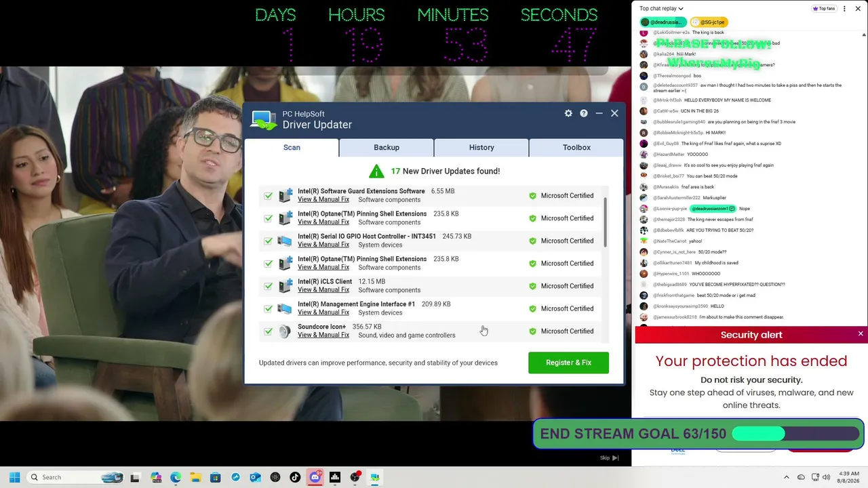Click username @HazardMatter in chat

click(x=669, y=155)
